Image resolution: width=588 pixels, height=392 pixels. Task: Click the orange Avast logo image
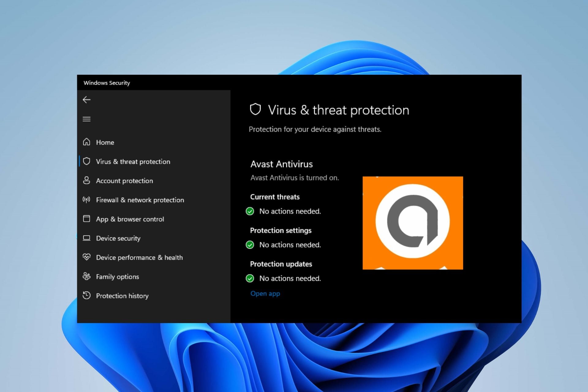pos(413,223)
